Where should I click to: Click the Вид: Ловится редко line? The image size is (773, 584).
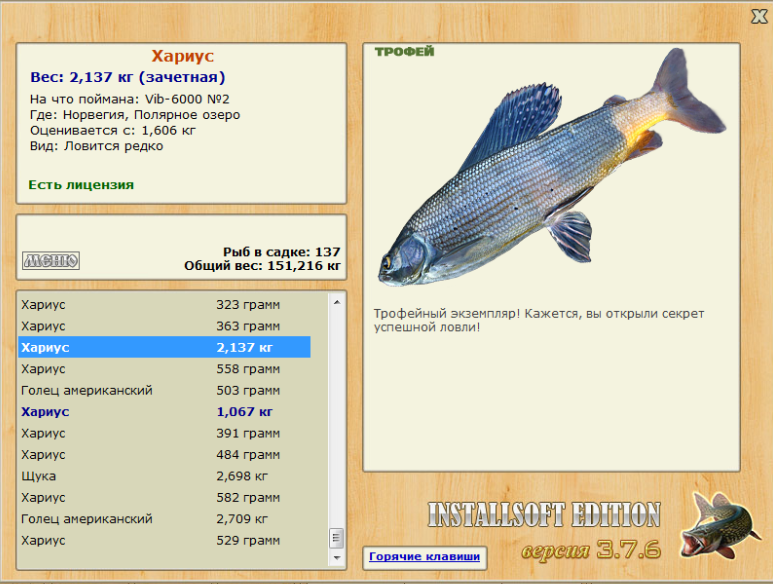(97, 146)
